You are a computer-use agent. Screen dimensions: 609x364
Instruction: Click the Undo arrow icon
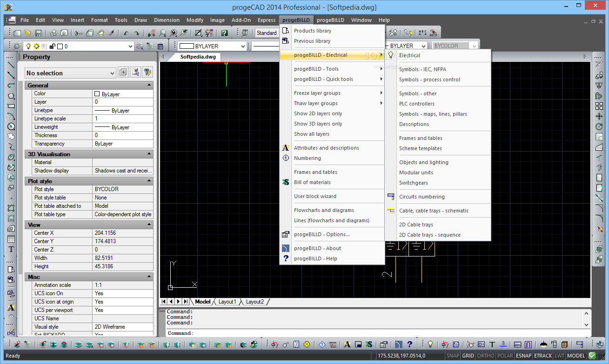(126, 33)
